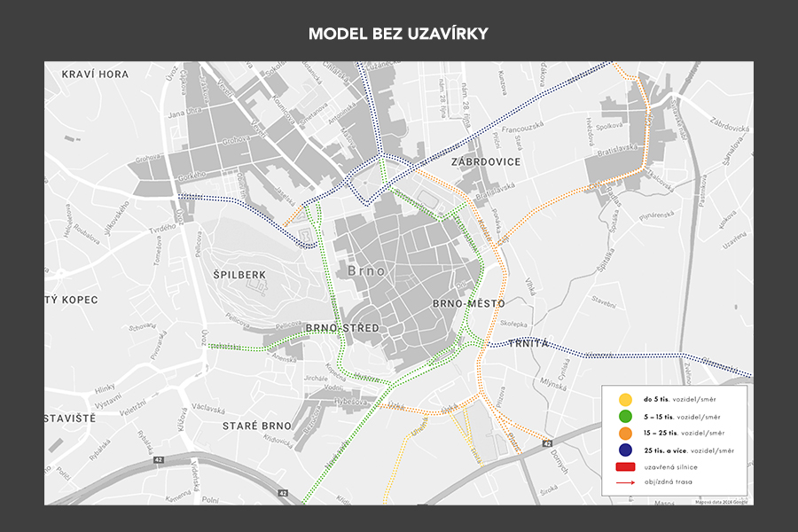Select the dark blue 25 tis. legend circle
The image size is (798, 532).
[625, 450]
